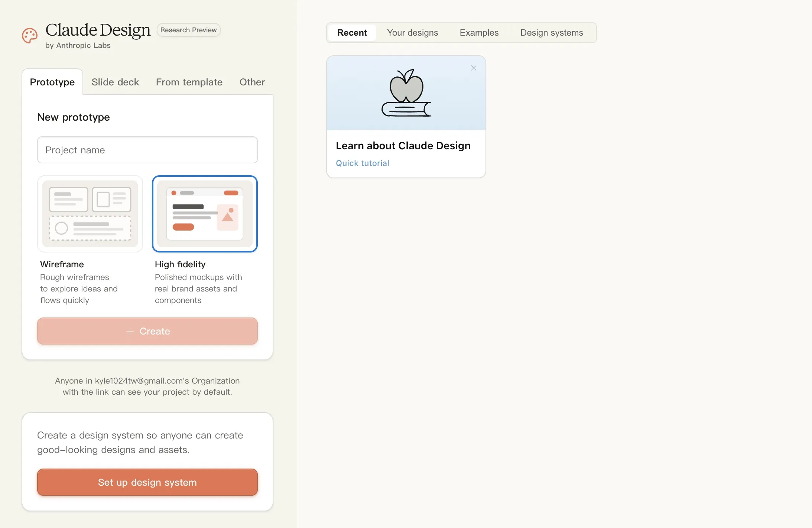Click the Wireframe preview thumbnail
The height and width of the screenshot is (528, 812).
pos(90,214)
